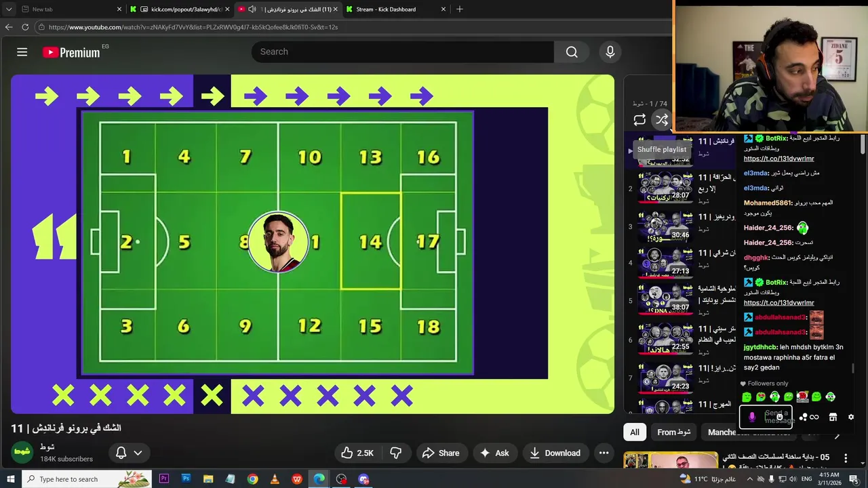The height and width of the screenshot is (488, 868).
Task: Open the Ask AI button
Action: [494, 453]
